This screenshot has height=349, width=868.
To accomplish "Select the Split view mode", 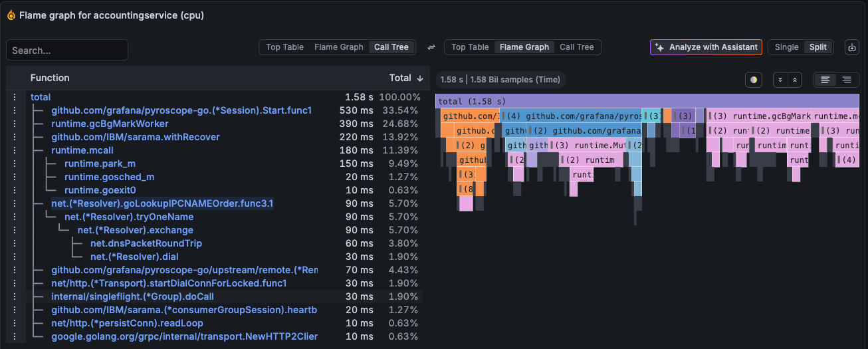I will click(x=818, y=47).
